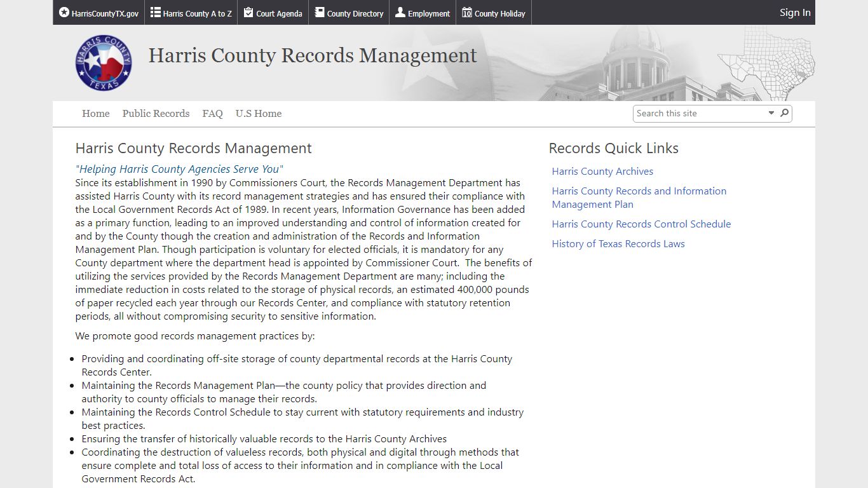The image size is (868, 488).
Task: Click the Harris County Texas seal logo
Action: [x=104, y=63]
